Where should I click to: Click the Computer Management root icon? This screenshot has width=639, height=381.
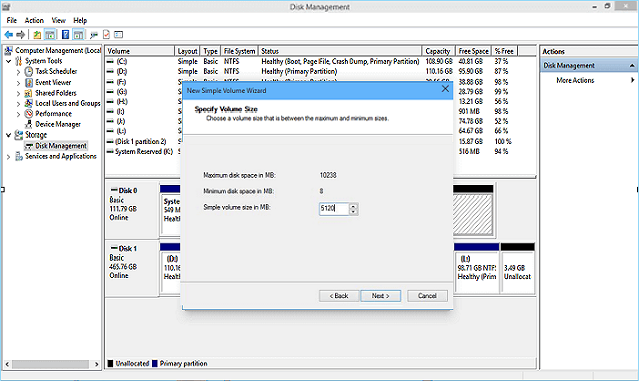coord(8,51)
